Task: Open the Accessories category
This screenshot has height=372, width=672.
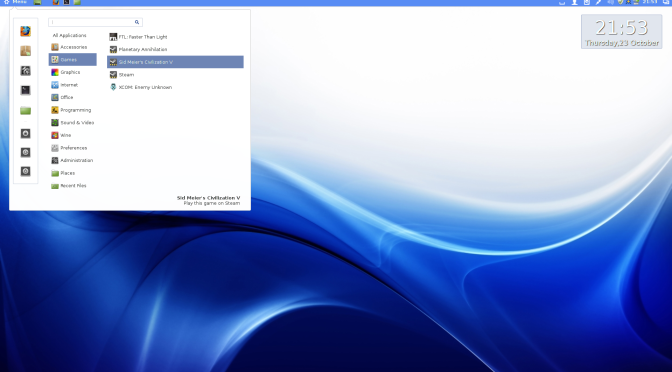Action: click(72, 47)
